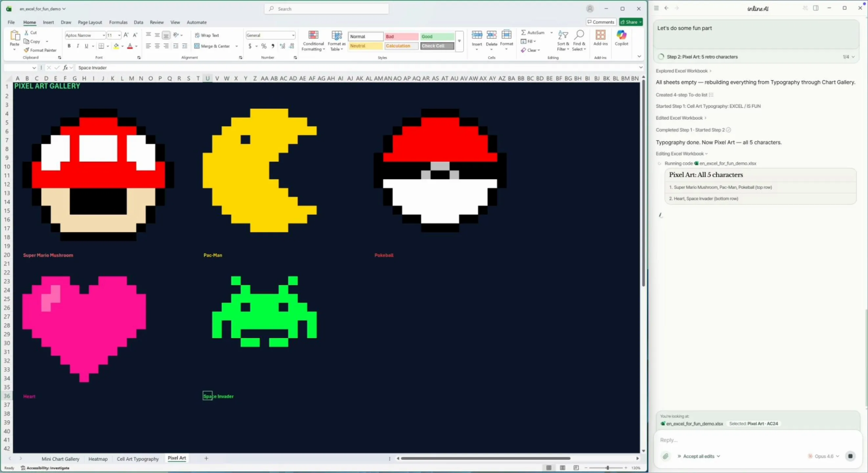868x473 pixels.
Task: Expand the General number format dropdown
Action: [293, 35]
